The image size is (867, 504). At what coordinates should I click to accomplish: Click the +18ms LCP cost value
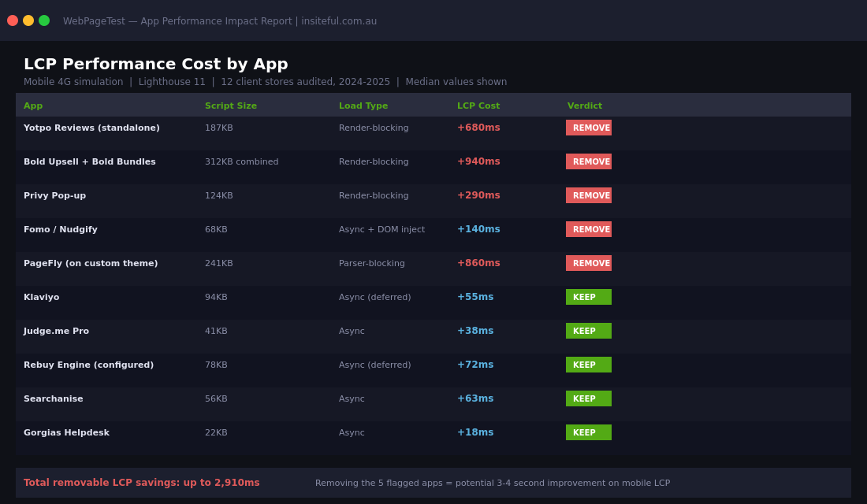(475, 432)
